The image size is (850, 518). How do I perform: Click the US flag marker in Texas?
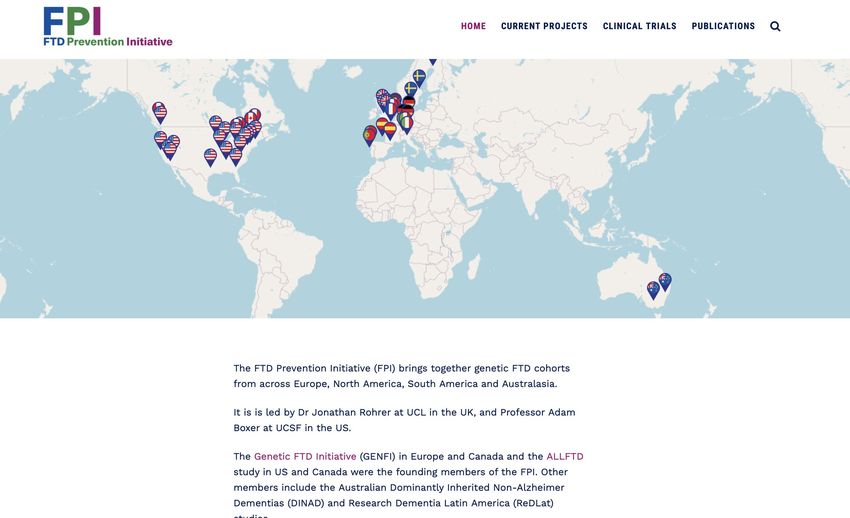pyautogui.click(x=210, y=158)
